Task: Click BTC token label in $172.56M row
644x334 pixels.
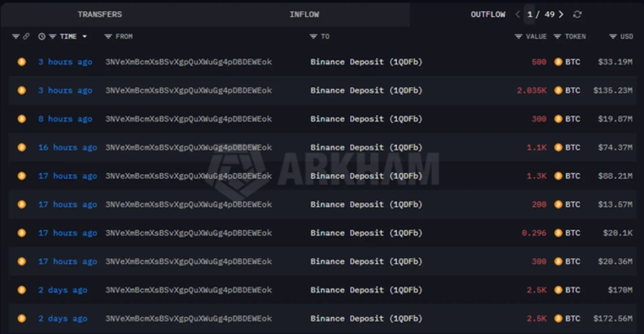Action: 572,319
